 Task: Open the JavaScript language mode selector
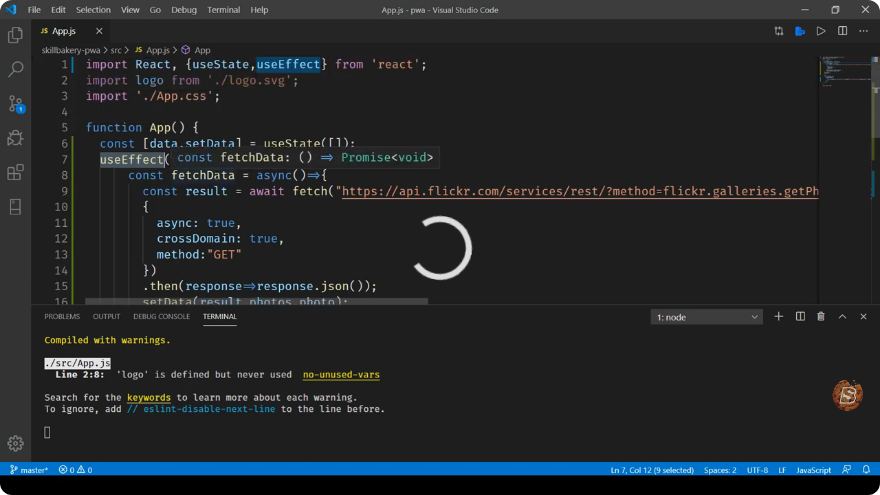click(813, 470)
